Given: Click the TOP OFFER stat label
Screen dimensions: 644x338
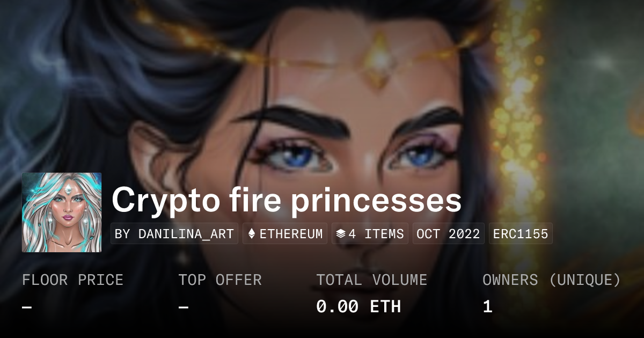Looking at the screenshot, I should [x=220, y=280].
